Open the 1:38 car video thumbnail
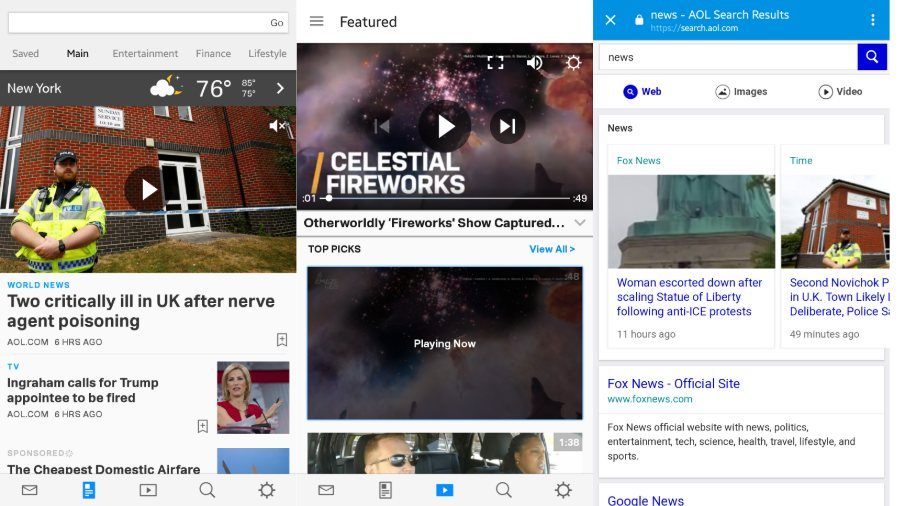 [445, 453]
